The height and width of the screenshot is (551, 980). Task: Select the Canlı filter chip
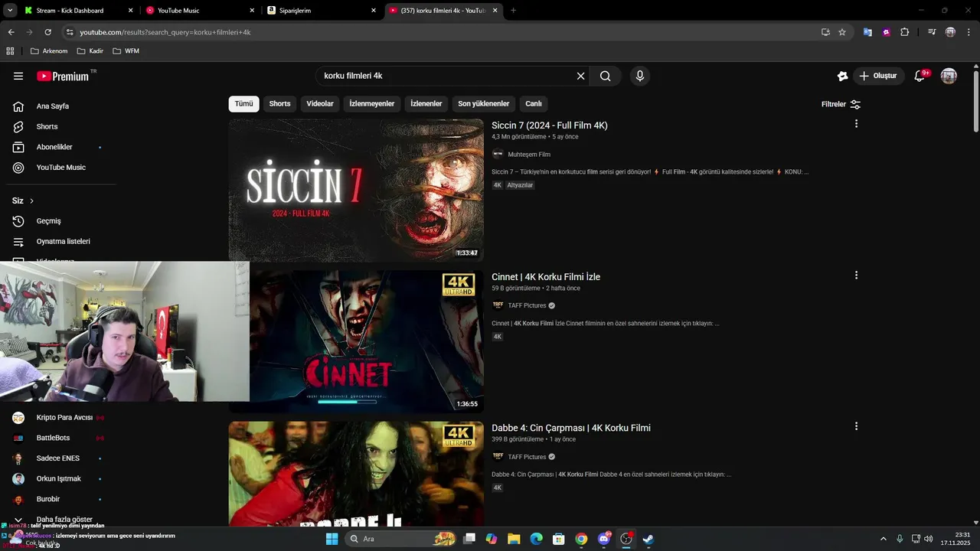click(534, 103)
